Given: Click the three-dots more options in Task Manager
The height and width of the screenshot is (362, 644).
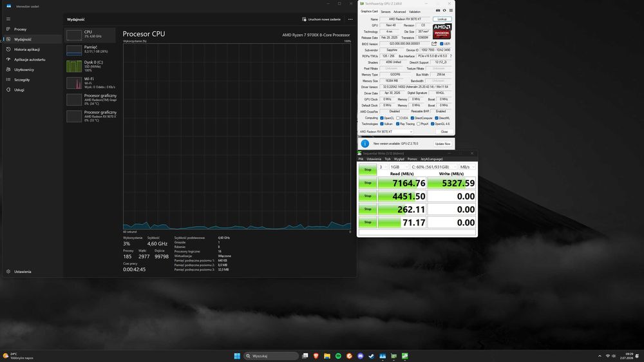Looking at the screenshot, I should pyautogui.click(x=350, y=19).
